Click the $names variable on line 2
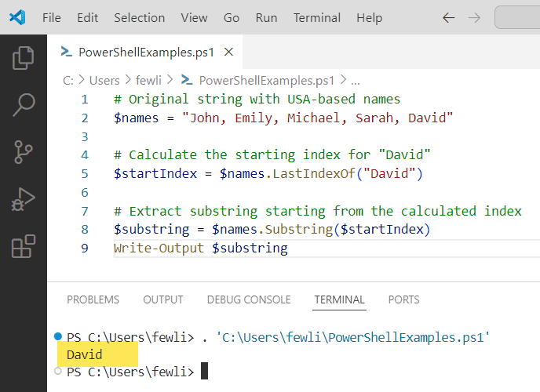 [x=136, y=118]
